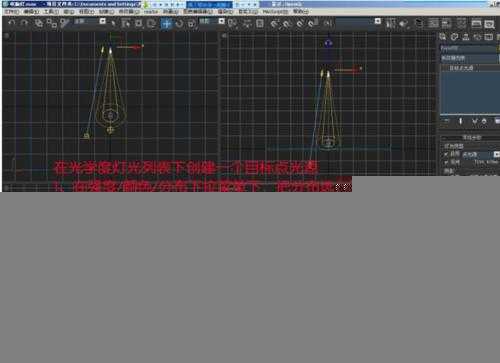Image resolution: width=500 pixels, height=363 pixels.
Task: Select the light entry in modifier stack
Action: 462,68
